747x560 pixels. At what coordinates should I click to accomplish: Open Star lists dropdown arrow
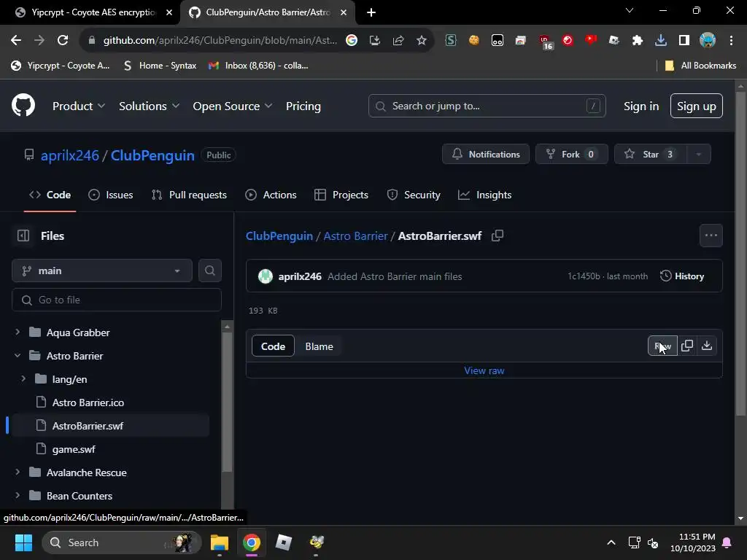(698, 155)
